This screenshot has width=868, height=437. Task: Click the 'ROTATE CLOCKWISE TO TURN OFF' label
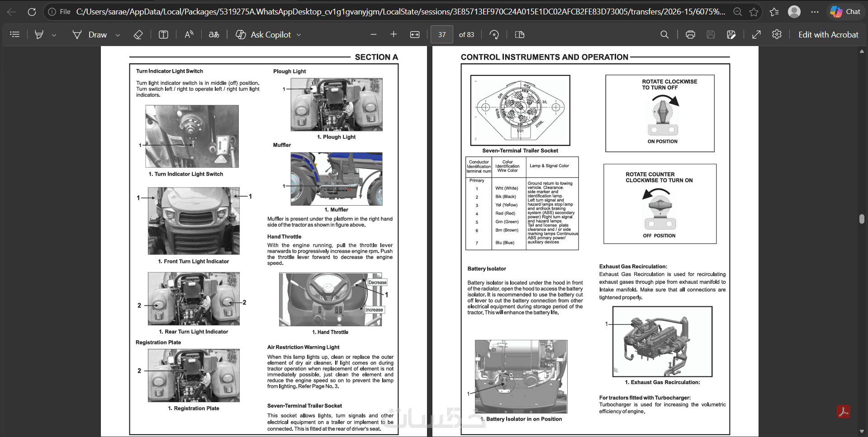coord(669,85)
